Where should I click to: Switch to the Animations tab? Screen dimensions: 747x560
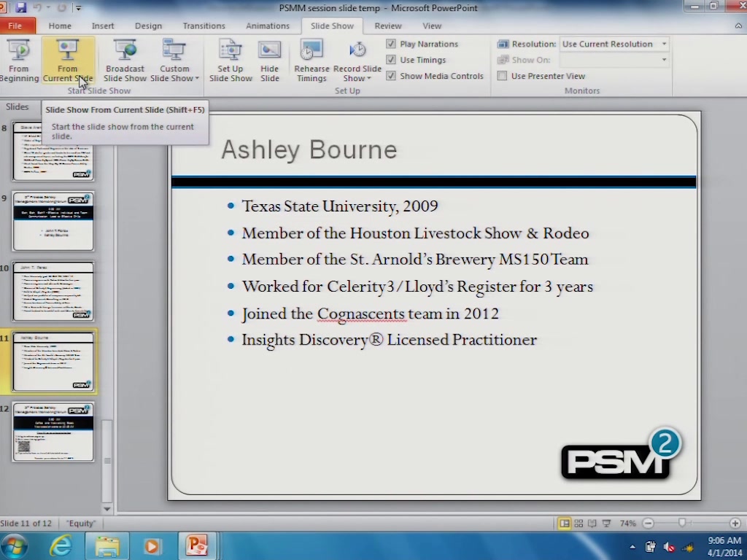[x=268, y=26]
